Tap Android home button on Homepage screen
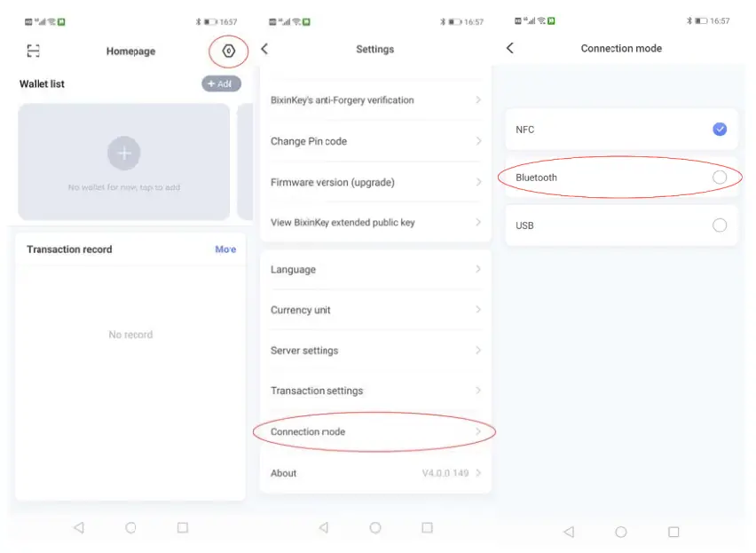Image resolution: width=756 pixels, height=553 pixels. (130, 527)
